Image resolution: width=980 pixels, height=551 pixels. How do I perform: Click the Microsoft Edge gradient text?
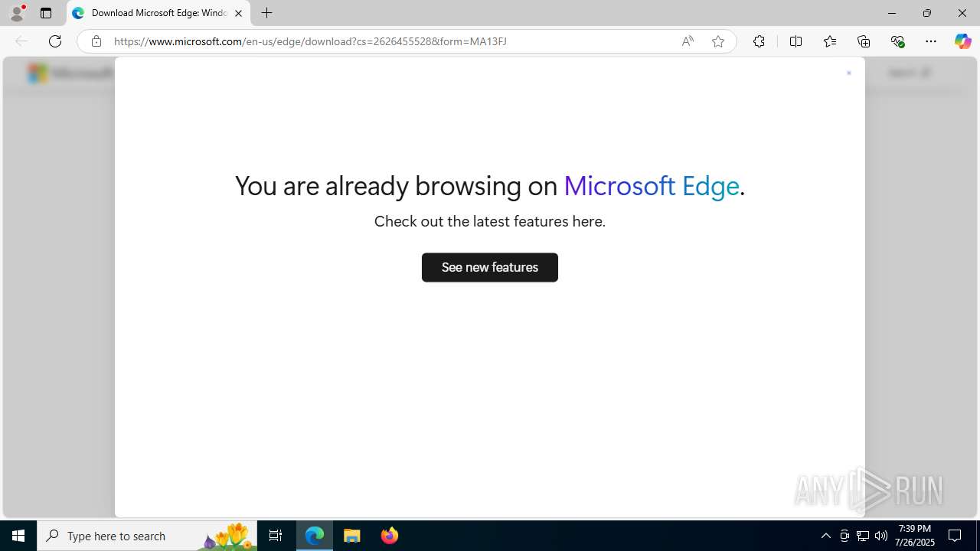(652, 186)
